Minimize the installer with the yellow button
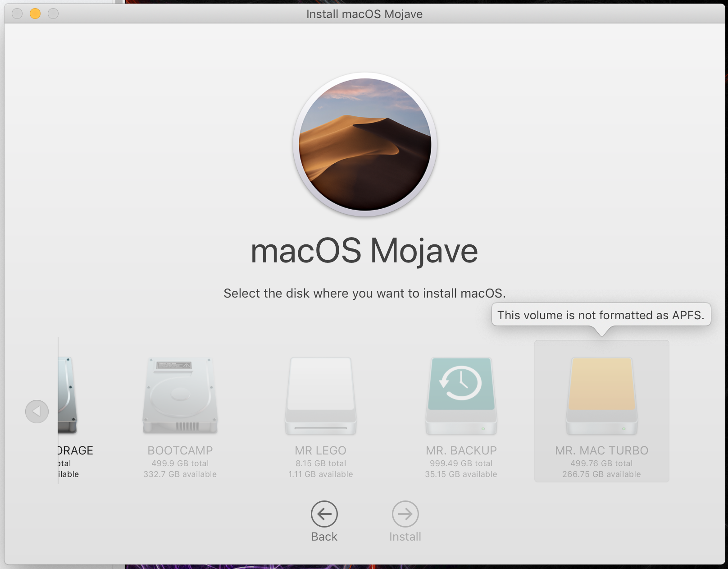Image resolution: width=728 pixels, height=569 pixels. pos(35,14)
